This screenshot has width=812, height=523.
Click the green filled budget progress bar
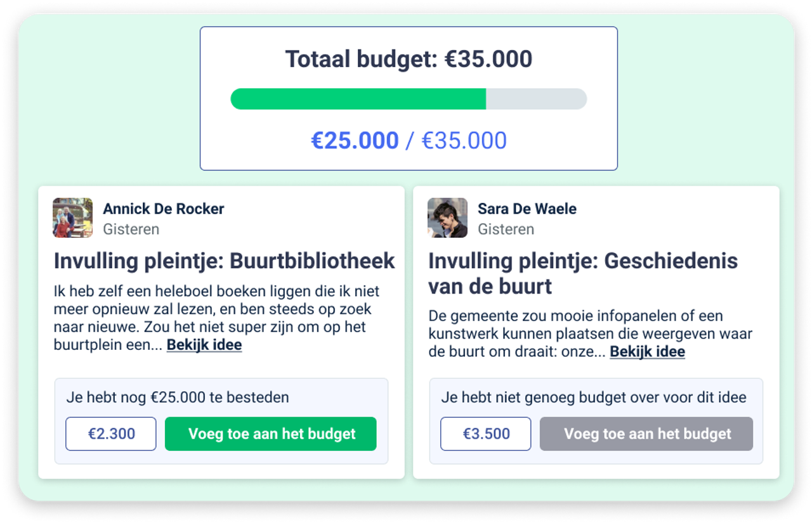(358, 99)
